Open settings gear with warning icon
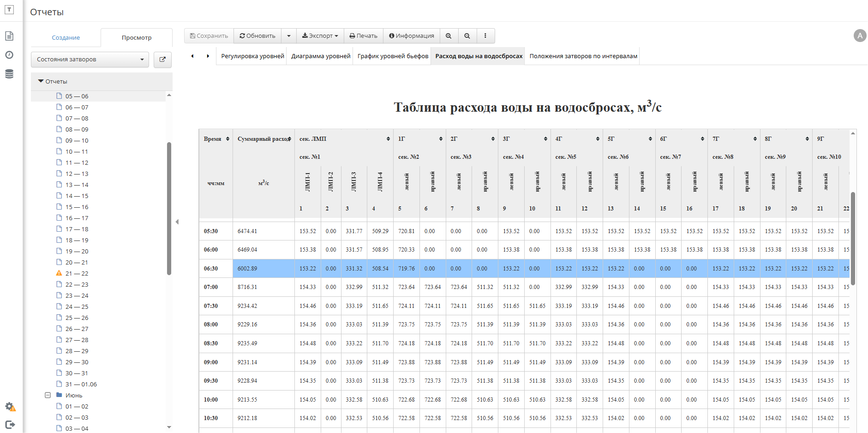Viewport: 868px width, 433px height. coord(10,407)
